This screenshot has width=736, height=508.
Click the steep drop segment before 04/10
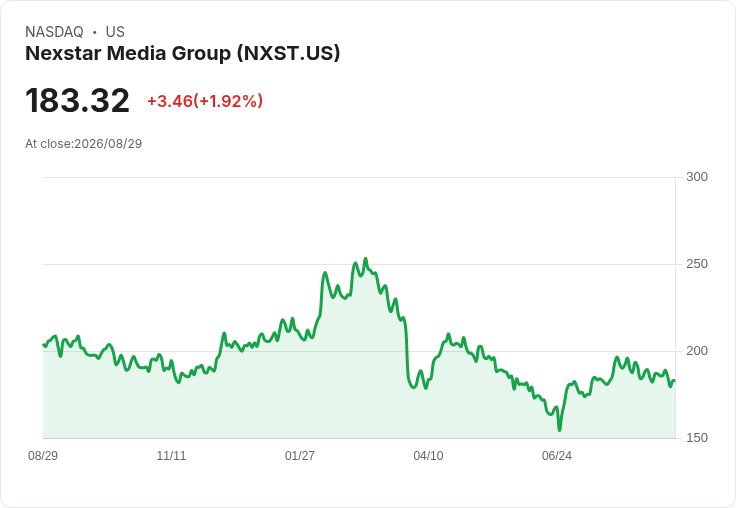pyautogui.click(x=406, y=350)
